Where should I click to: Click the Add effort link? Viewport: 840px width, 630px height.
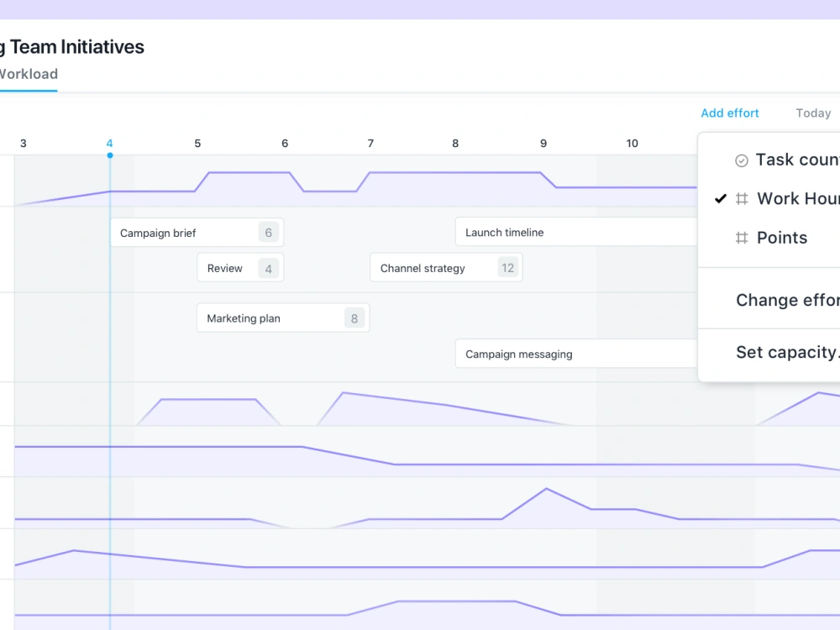(729, 113)
